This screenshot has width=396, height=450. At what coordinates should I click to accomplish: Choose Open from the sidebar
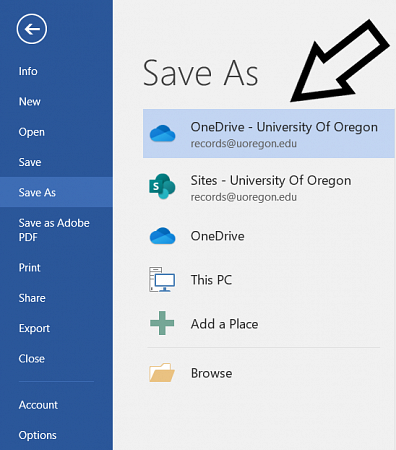point(32,132)
